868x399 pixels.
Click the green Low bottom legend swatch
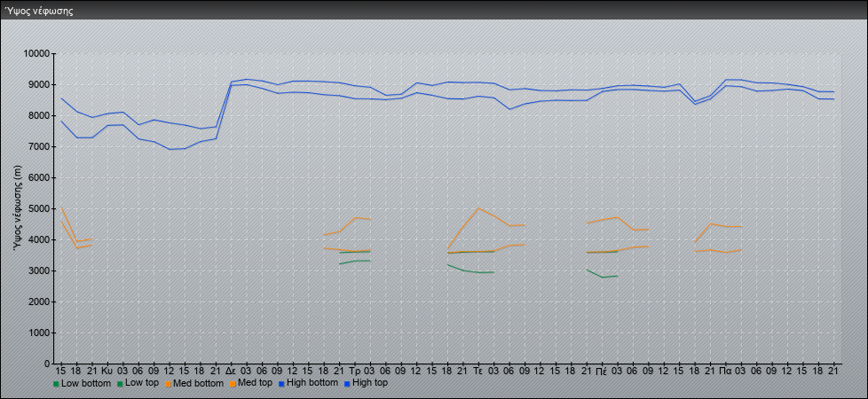(56, 384)
